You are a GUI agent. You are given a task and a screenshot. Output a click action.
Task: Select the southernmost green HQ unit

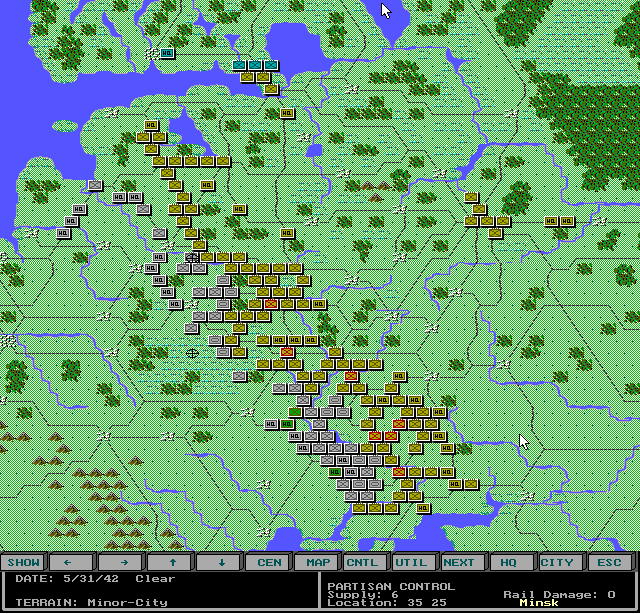[335, 472]
